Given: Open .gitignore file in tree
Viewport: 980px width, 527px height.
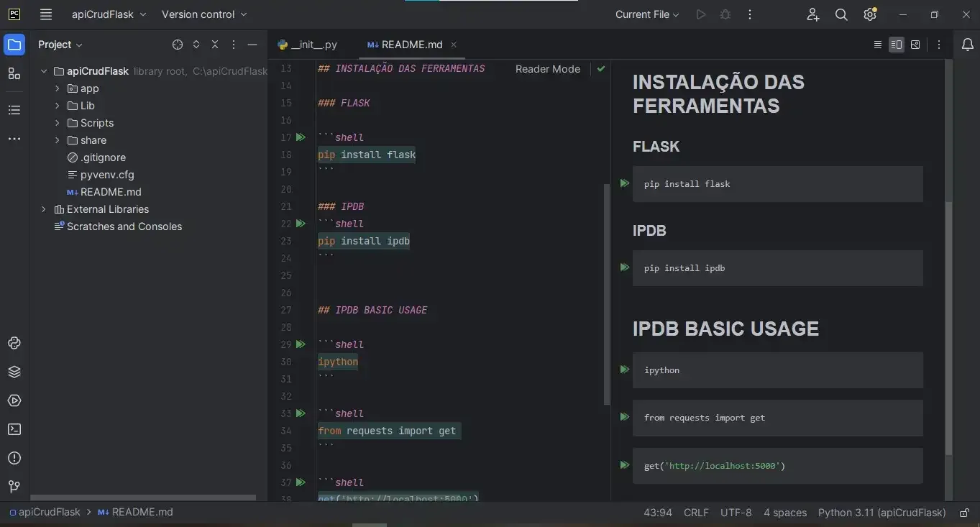Looking at the screenshot, I should (x=96, y=157).
